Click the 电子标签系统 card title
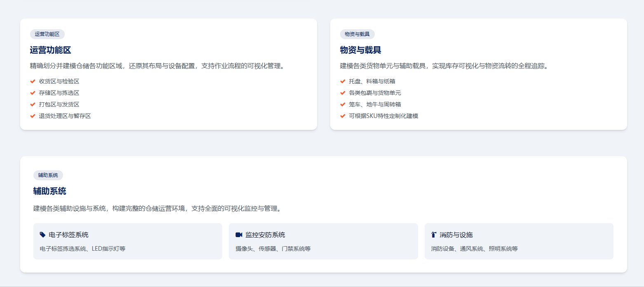 68,235
